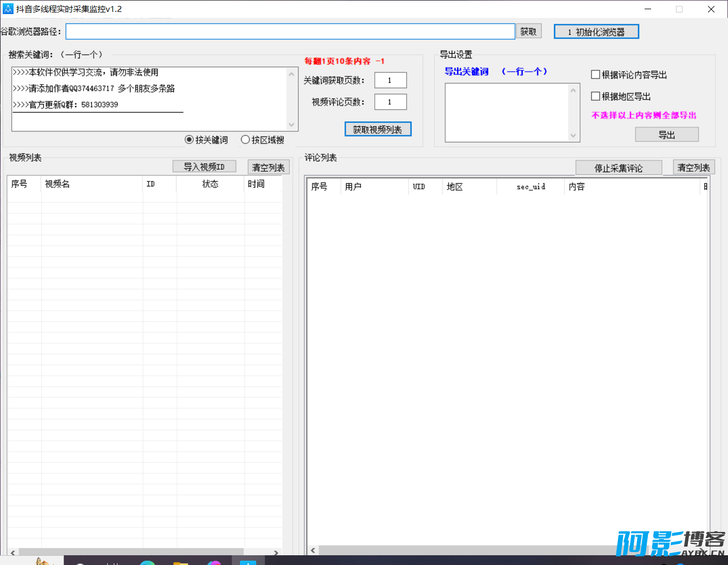
Task: Click the 获取 button next to browser path
Action: point(528,31)
